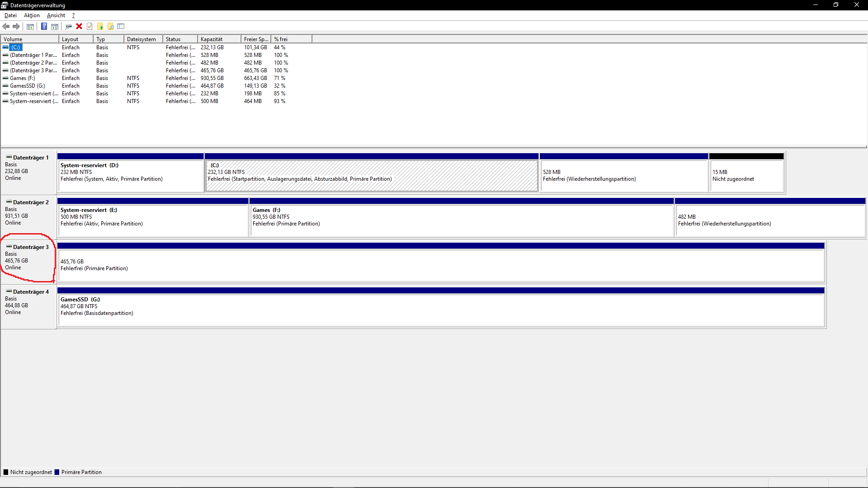Select GamesSSD (G:) row in volume list
This screenshot has width=868, height=488.
(x=28, y=86)
